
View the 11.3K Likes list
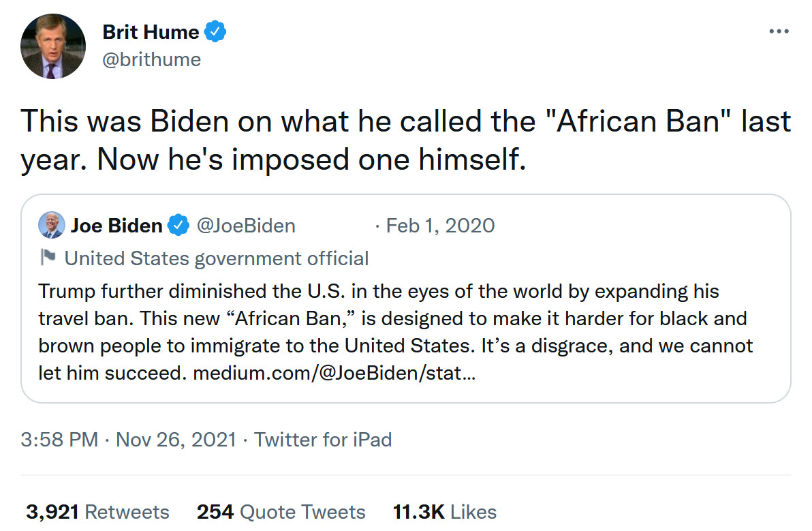pos(444,512)
